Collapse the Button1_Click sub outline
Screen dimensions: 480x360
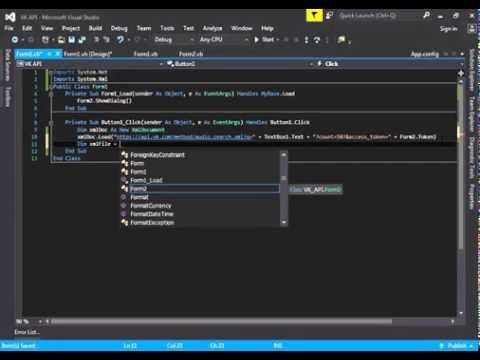click(51, 123)
